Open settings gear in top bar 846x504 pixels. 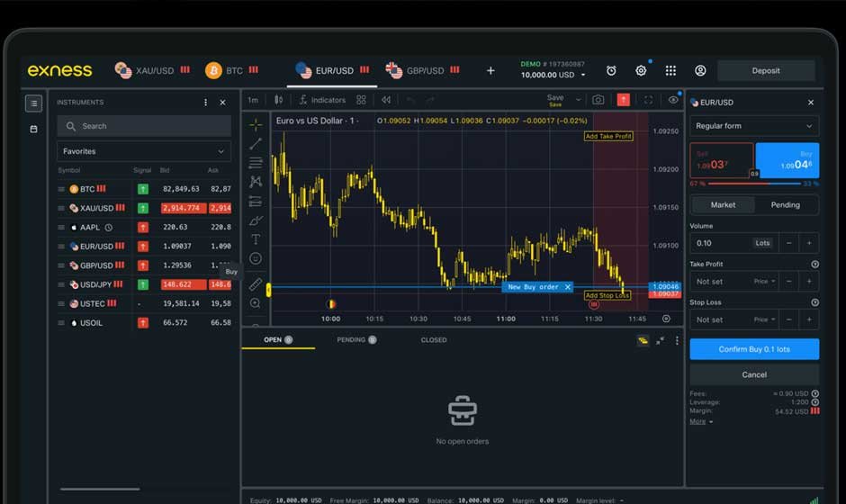[x=641, y=71]
